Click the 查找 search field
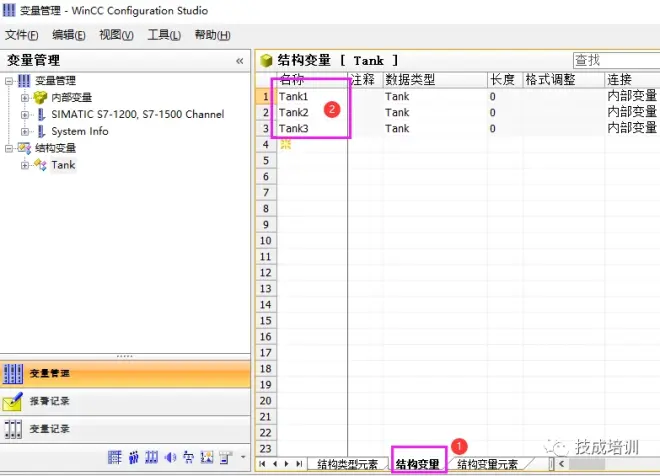This screenshot has width=660, height=476. click(616, 60)
